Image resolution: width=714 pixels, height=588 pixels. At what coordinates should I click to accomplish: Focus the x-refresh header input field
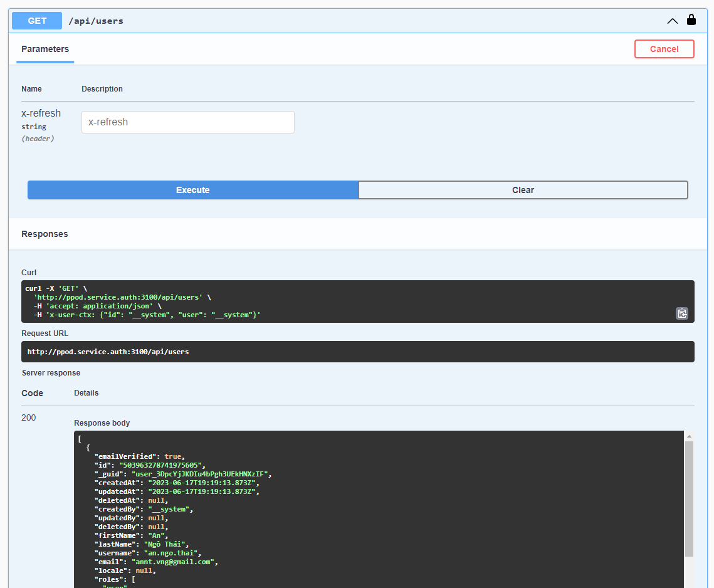click(x=187, y=122)
